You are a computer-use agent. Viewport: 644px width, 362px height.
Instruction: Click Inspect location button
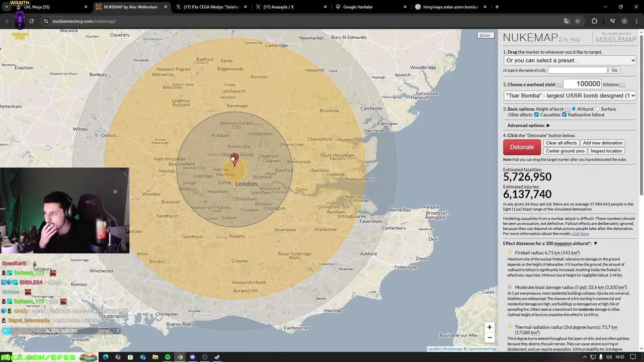pyautogui.click(x=606, y=151)
